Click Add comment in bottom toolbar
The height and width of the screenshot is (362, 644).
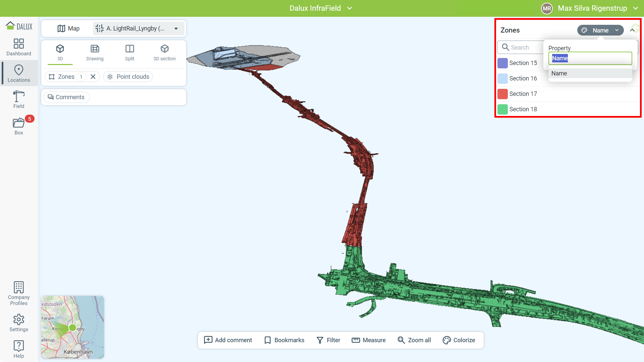[x=228, y=340]
